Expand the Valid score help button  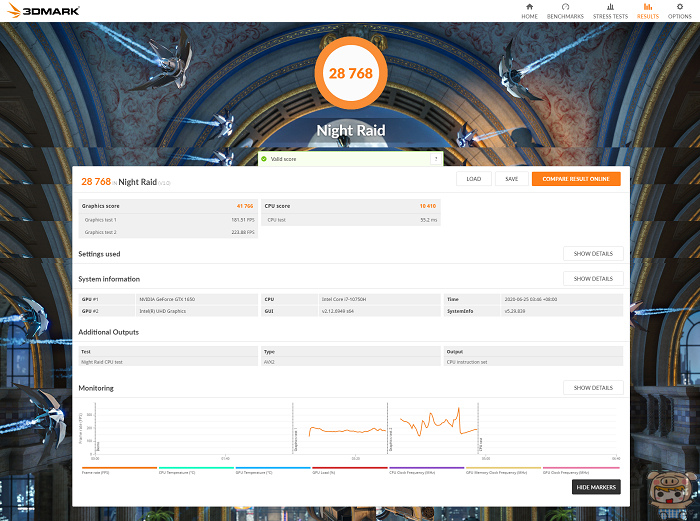click(x=436, y=159)
